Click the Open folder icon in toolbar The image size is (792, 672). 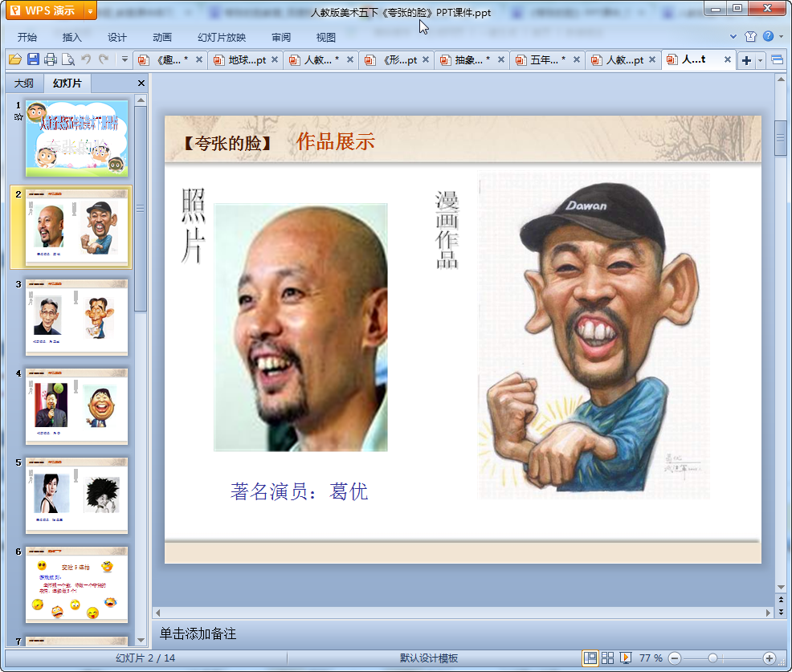pos(15,59)
